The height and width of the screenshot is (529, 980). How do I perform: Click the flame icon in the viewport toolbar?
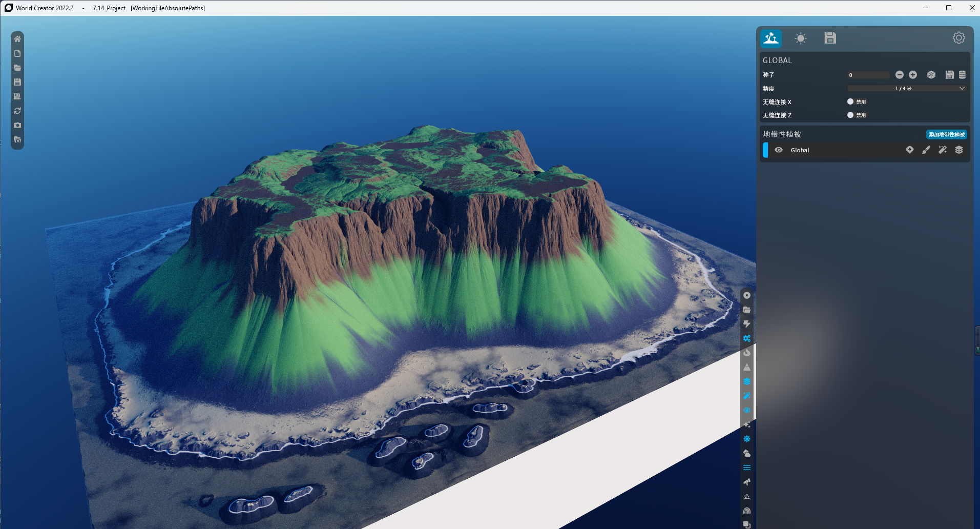pos(747,353)
